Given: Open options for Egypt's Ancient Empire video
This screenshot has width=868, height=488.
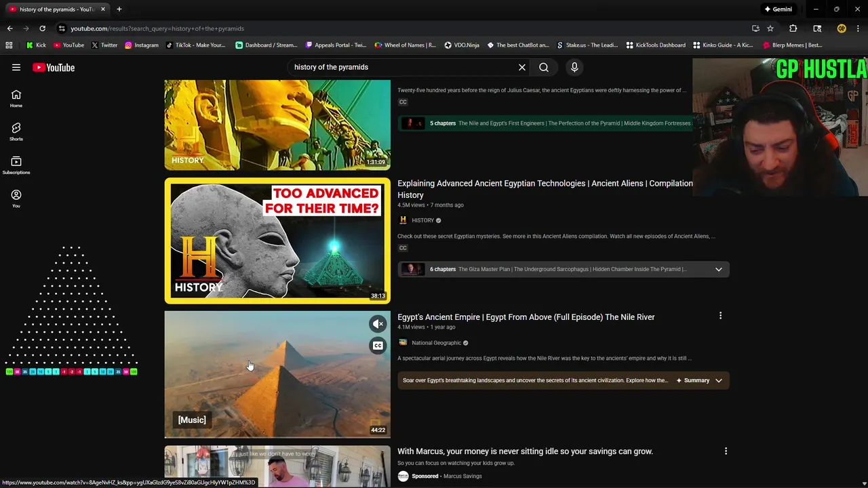Looking at the screenshot, I should click(720, 316).
